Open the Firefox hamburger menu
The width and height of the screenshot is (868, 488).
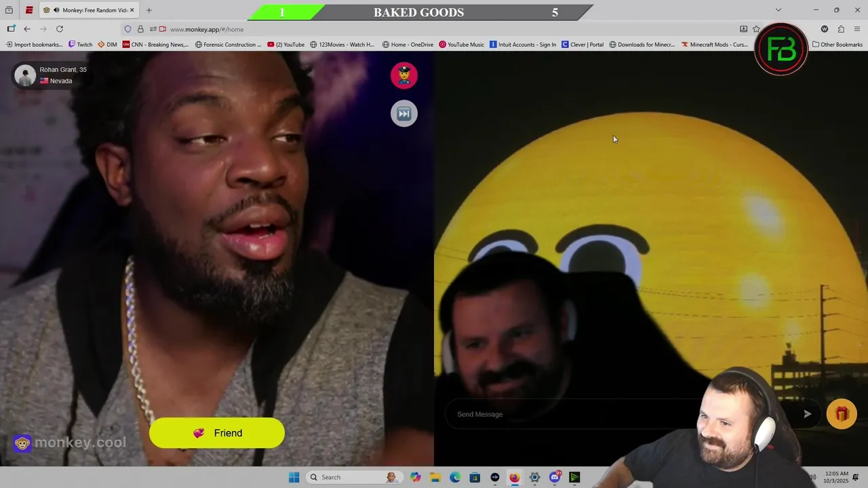click(857, 29)
